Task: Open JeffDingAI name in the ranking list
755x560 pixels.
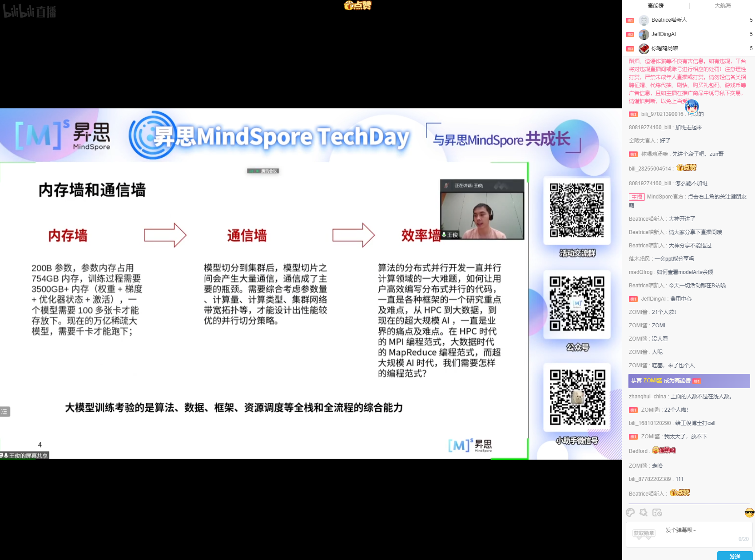Action: 664,34
